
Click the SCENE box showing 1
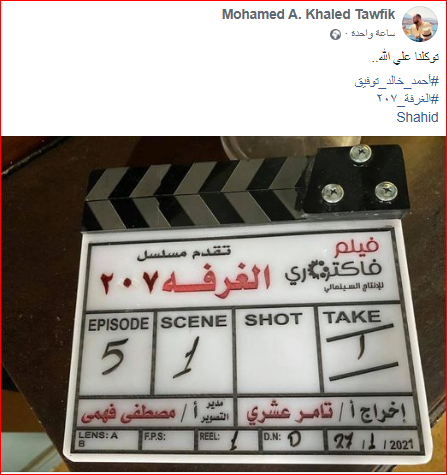click(193, 351)
